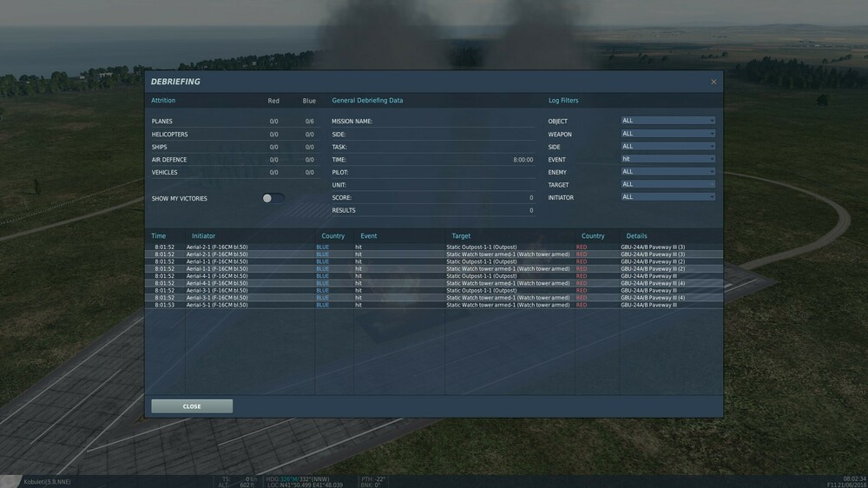Click the DEBRIEFING window title
This screenshot has height=488, width=868.
point(175,82)
